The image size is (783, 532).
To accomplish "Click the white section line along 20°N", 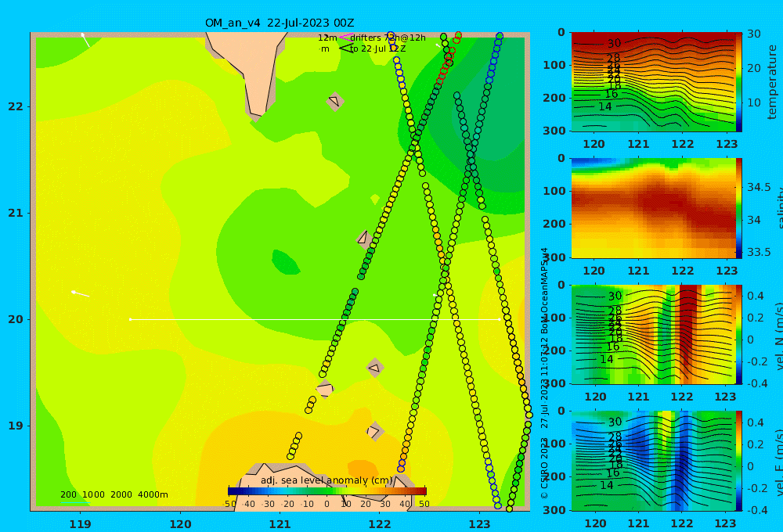I will [315, 319].
